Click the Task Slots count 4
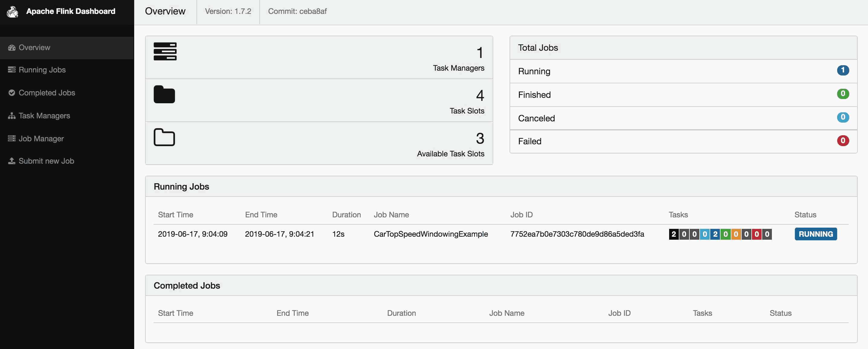The height and width of the screenshot is (349, 868). tap(480, 96)
